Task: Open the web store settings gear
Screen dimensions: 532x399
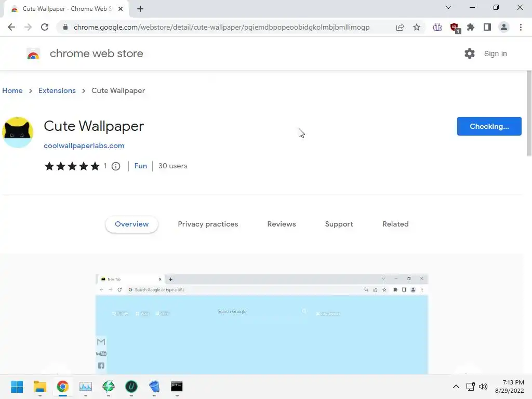Action: tap(470, 54)
